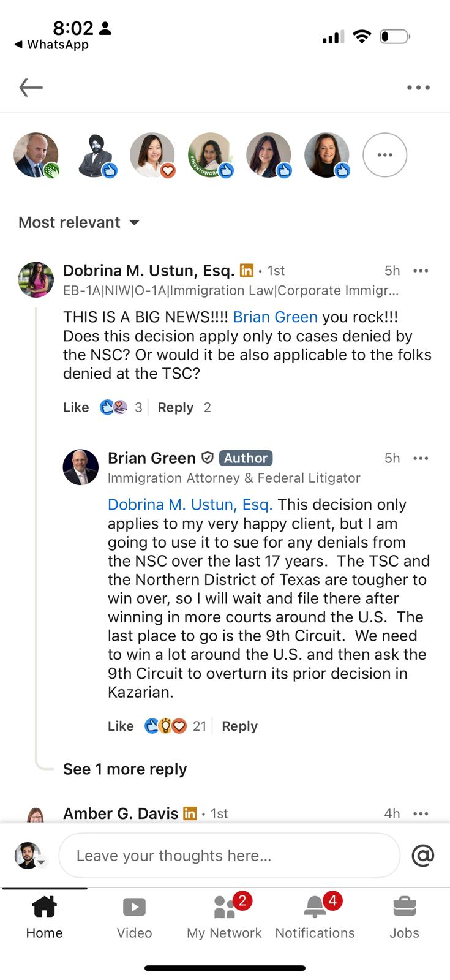
Task: Tap Brian Green's profile picture
Action: 81,467
